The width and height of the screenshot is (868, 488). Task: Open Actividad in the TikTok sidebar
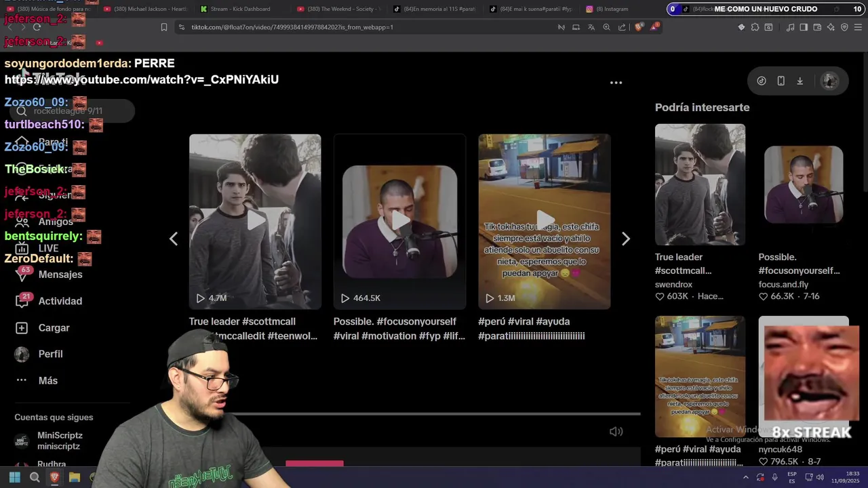tap(60, 301)
